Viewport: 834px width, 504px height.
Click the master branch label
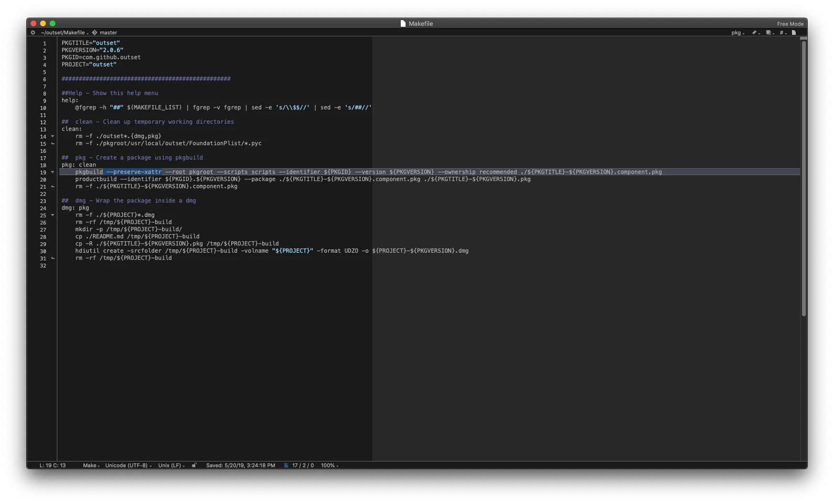pyautogui.click(x=108, y=32)
